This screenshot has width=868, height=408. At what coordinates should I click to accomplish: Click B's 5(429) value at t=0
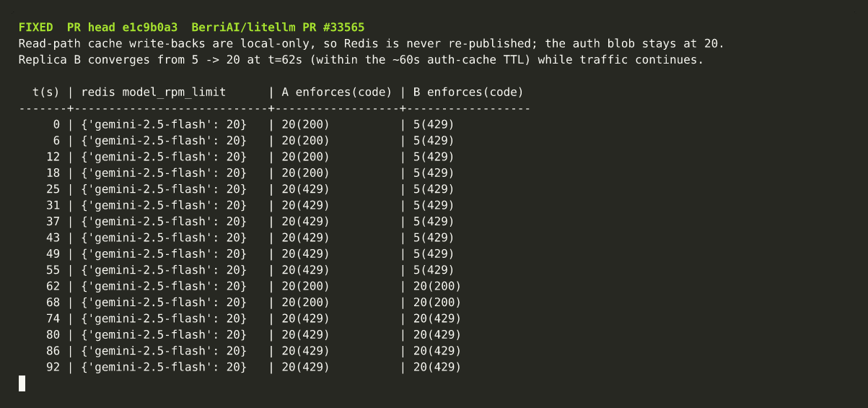tap(434, 124)
